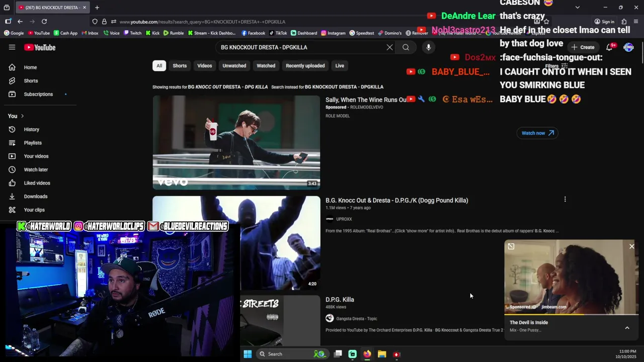Click the magnifier search button
Viewport: 644px width, 362px height.
coord(406,47)
